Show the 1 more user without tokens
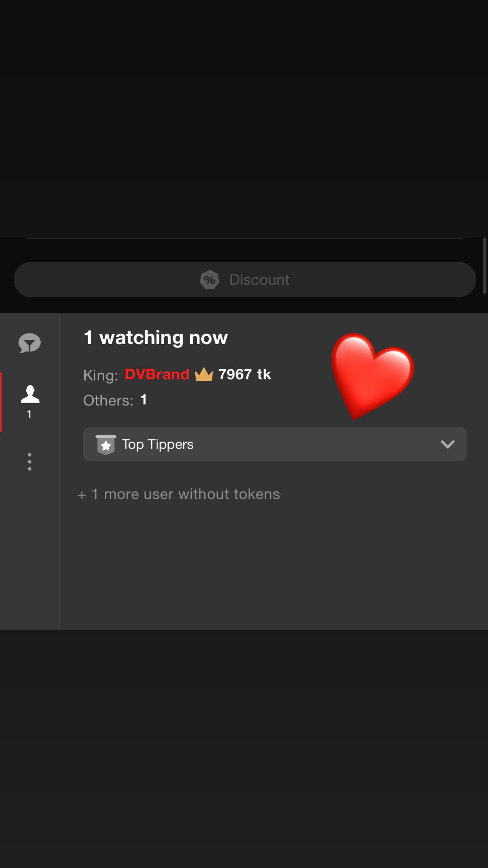The width and height of the screenshot is (488, 868). click(x=185, y=494)
